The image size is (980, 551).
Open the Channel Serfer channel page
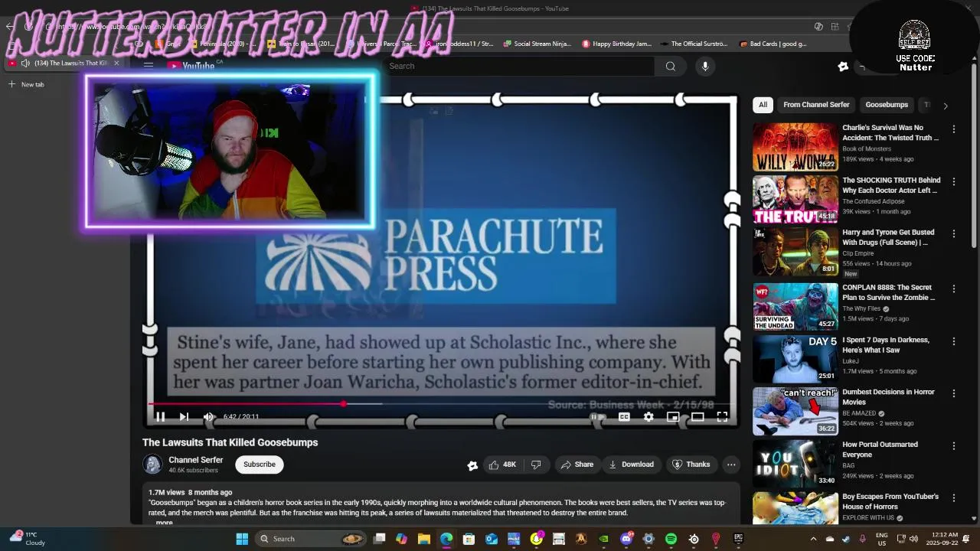(x=196, y=460)
